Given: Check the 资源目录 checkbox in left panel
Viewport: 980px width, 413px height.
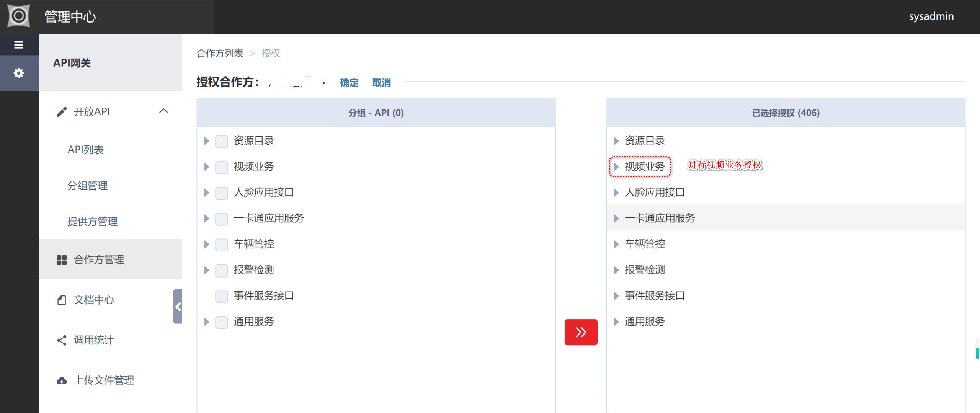Looking at the screenshot, I should coord(221,141).
